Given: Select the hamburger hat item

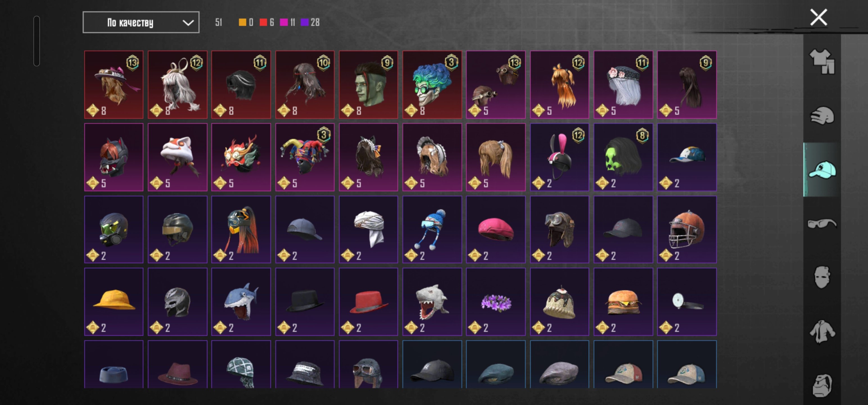Looking at the screenshot, I should [x=623, y=302].
